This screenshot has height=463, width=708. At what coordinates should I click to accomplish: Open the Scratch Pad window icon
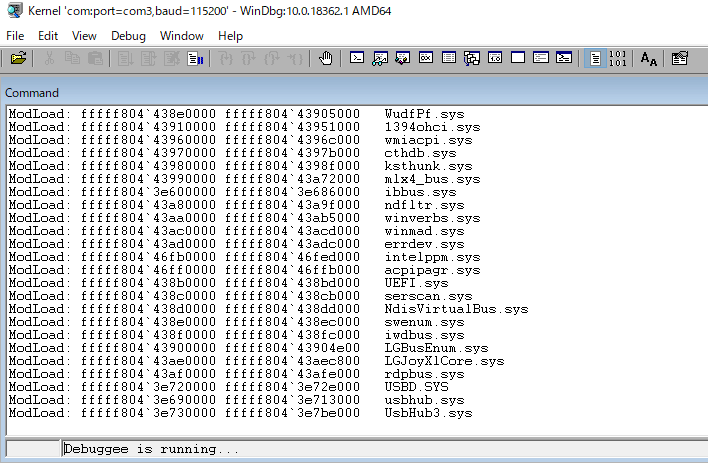pyautogui.click(x=518, y=58)
